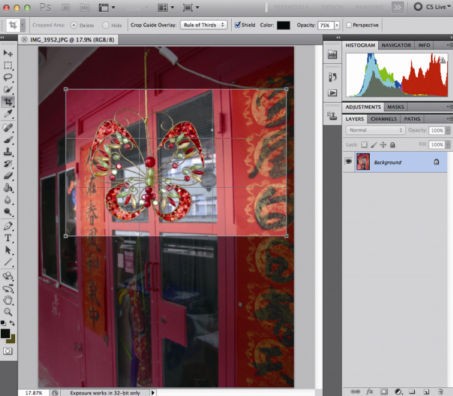Toggle the Shield checkbox
This screenshot has width=453, height=396.
pyautogui.click(x=237, y=25)
